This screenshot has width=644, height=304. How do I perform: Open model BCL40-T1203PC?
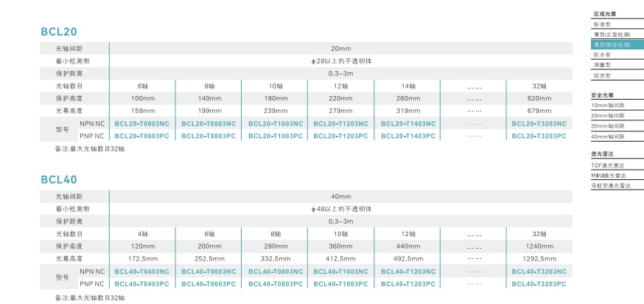[407, 284]
